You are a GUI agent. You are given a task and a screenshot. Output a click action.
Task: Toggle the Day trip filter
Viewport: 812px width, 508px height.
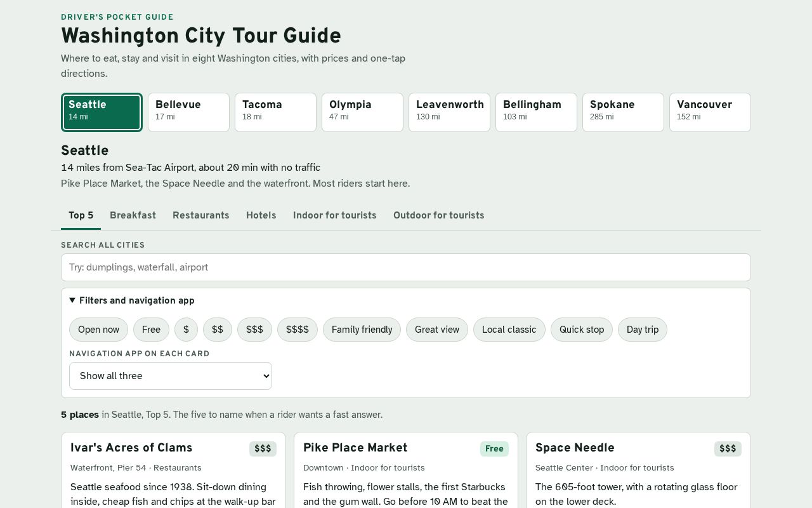click(x=642, y=330)
